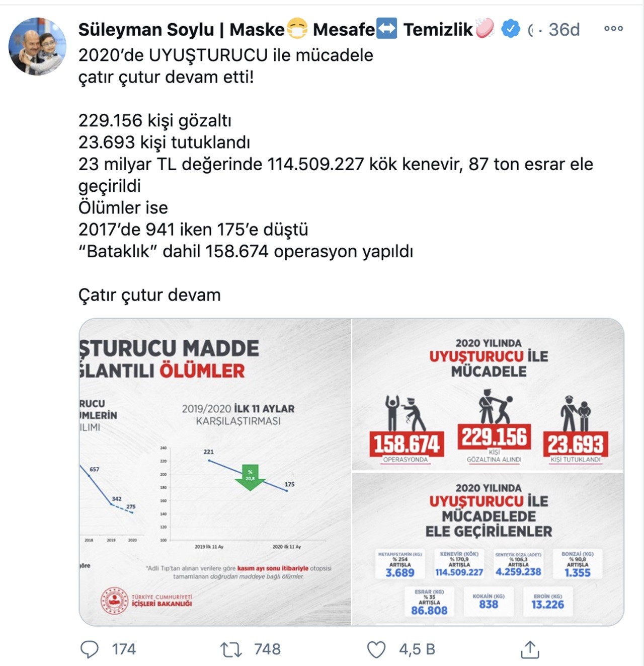
Task: Click the left-right arrow emoji after Mesafe
Action: [386, 29]
